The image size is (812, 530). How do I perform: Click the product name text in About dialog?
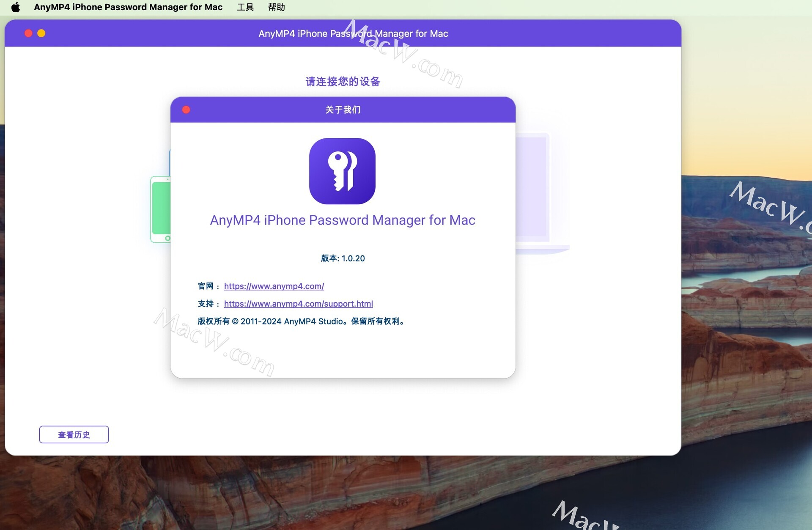click(x=343, y=220)
